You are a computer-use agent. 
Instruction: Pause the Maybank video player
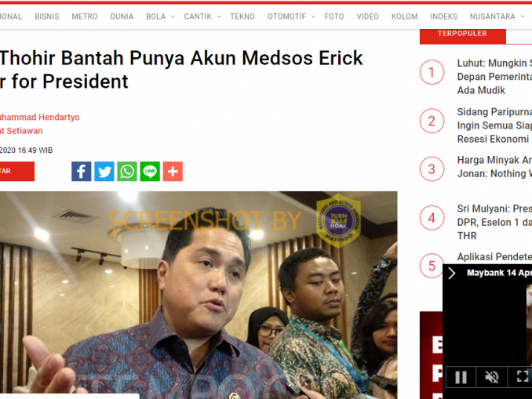click(461, 376)
